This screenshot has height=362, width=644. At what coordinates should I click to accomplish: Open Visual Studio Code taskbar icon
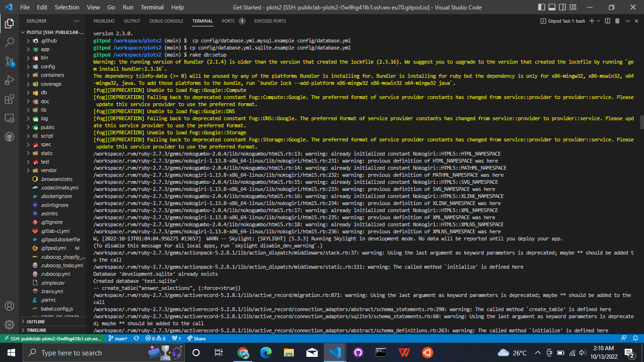(335, 353)
